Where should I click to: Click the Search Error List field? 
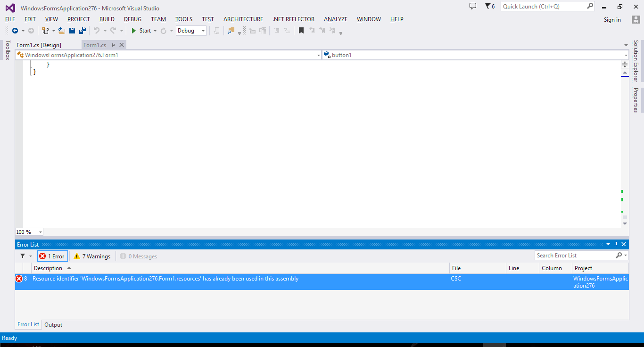[x=574, y=256]
